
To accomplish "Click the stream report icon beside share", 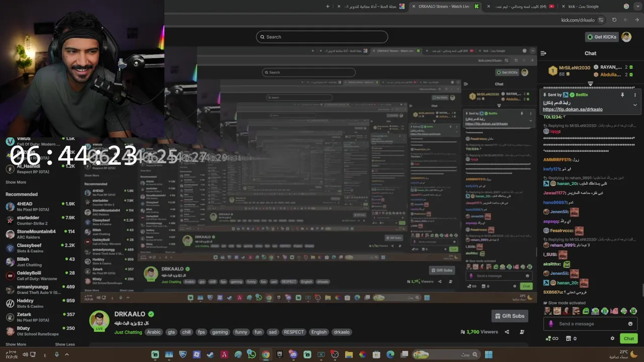I will [522, 332].
